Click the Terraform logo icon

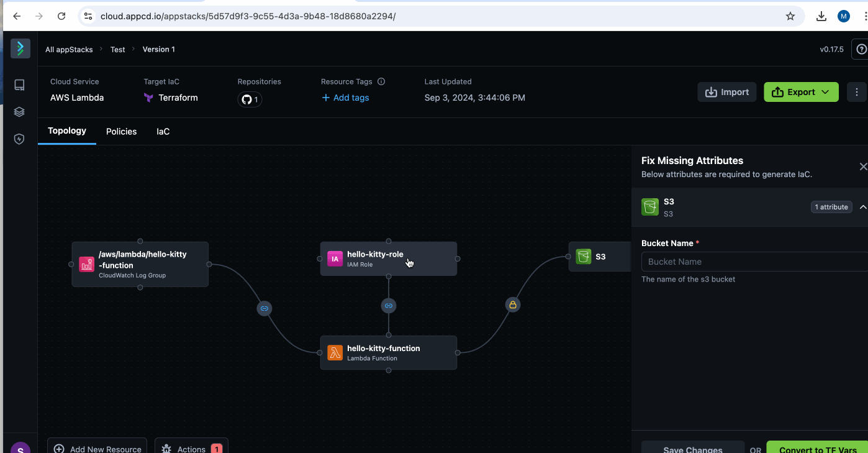pos(148,98)
